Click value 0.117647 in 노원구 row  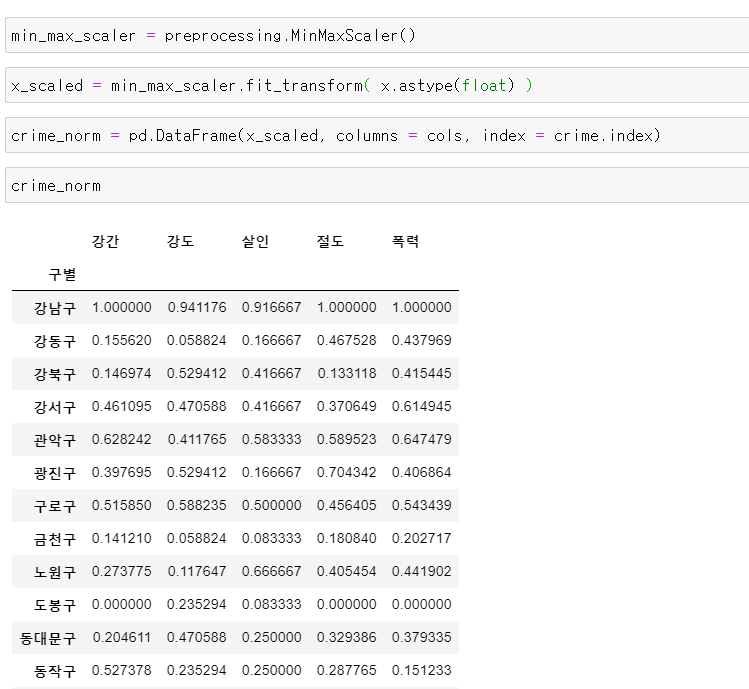[x=197, y=571]
